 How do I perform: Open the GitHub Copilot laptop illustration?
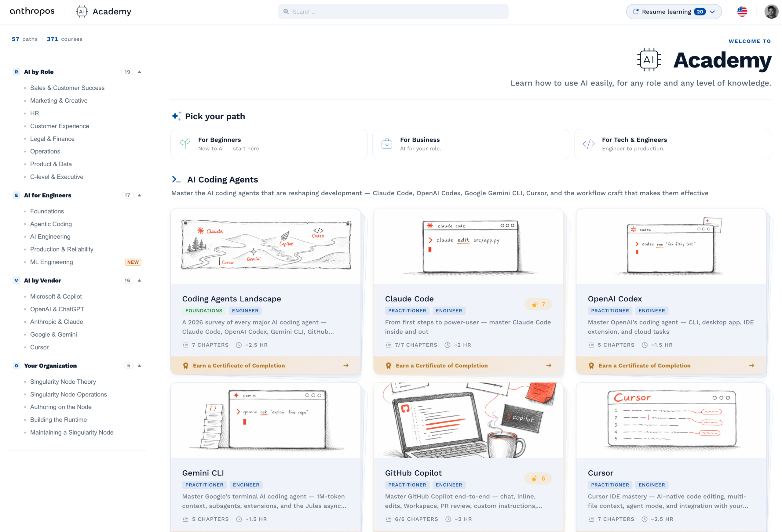point(468,420)
